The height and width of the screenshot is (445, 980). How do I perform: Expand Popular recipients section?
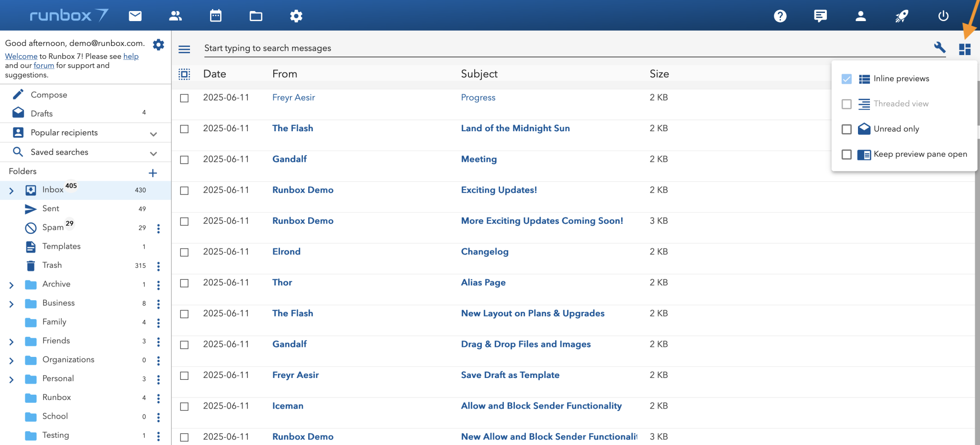tap(153, 134)
